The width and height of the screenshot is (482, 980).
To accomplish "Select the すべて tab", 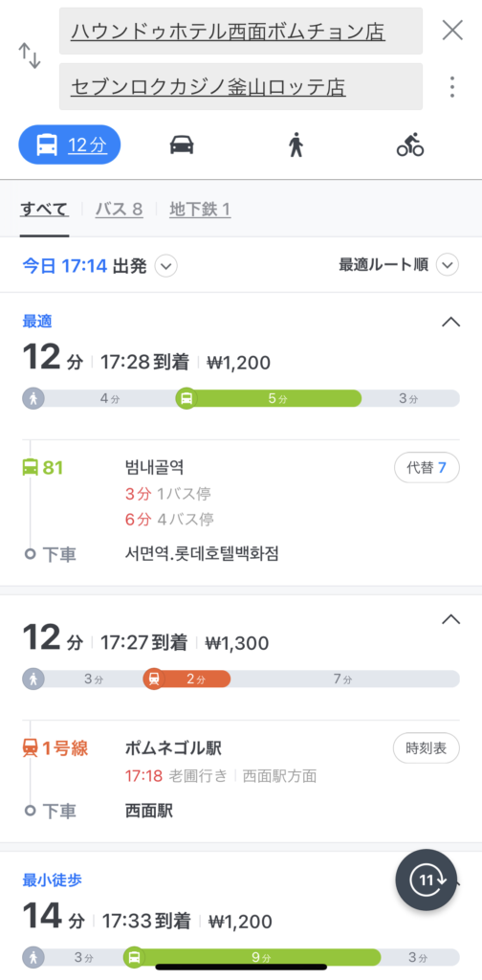I will point(44,210).
